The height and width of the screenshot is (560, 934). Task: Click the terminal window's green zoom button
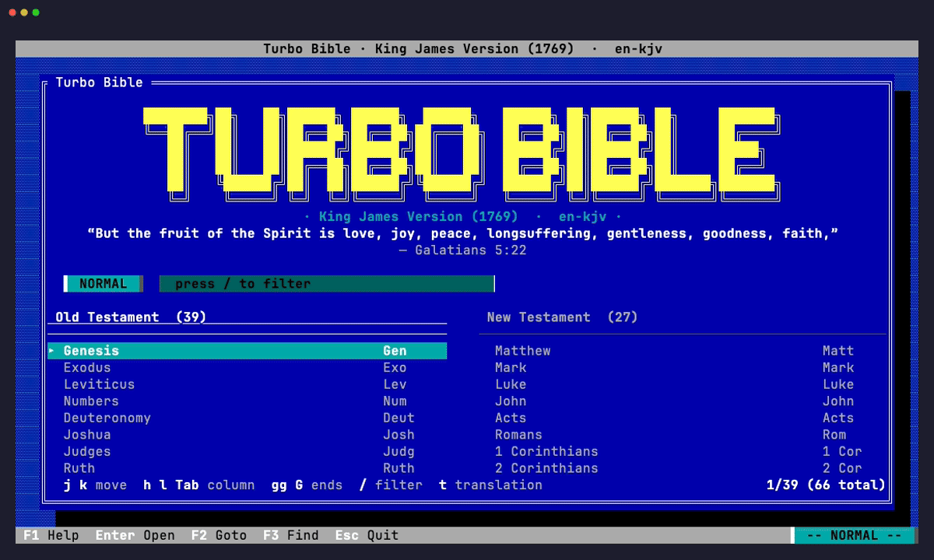(x=36, y=12)
